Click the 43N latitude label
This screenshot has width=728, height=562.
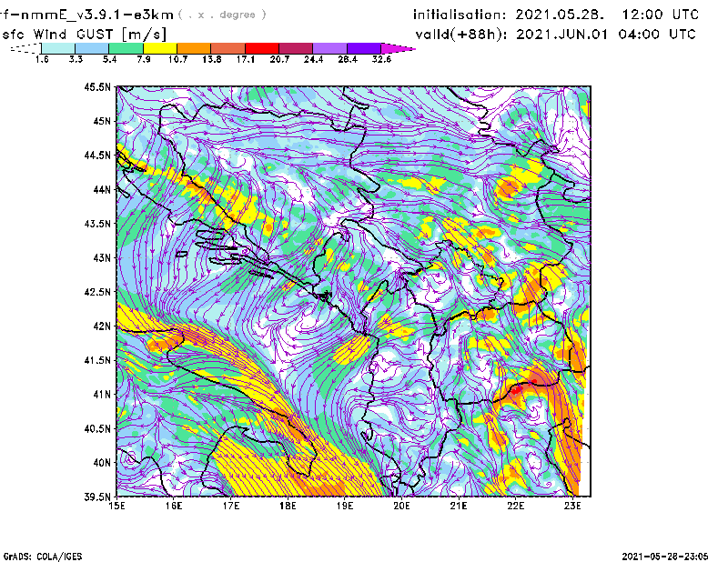[x=102, y=257]
